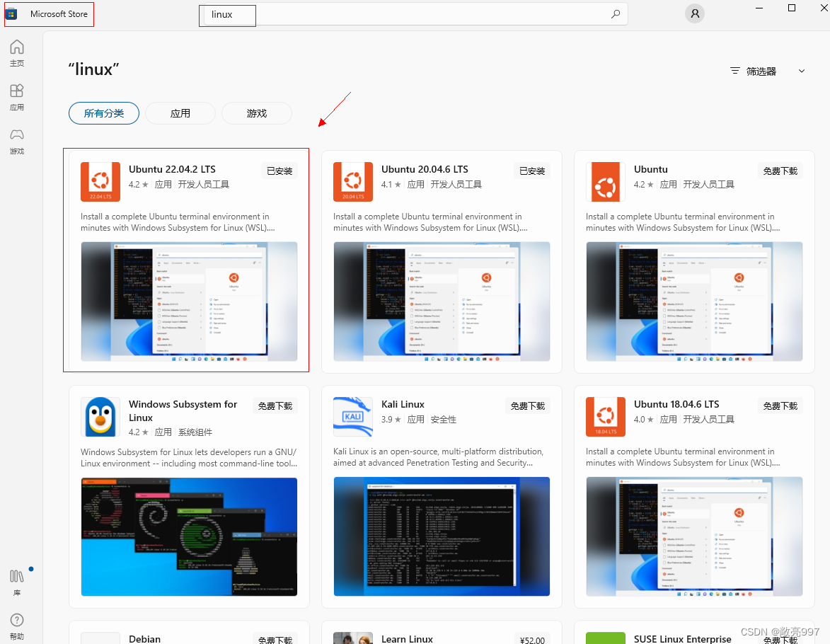The width and height of the screenshot is (830, 644).
Task: Click the Learn Linux app icon
Action: tap(353, 638)
